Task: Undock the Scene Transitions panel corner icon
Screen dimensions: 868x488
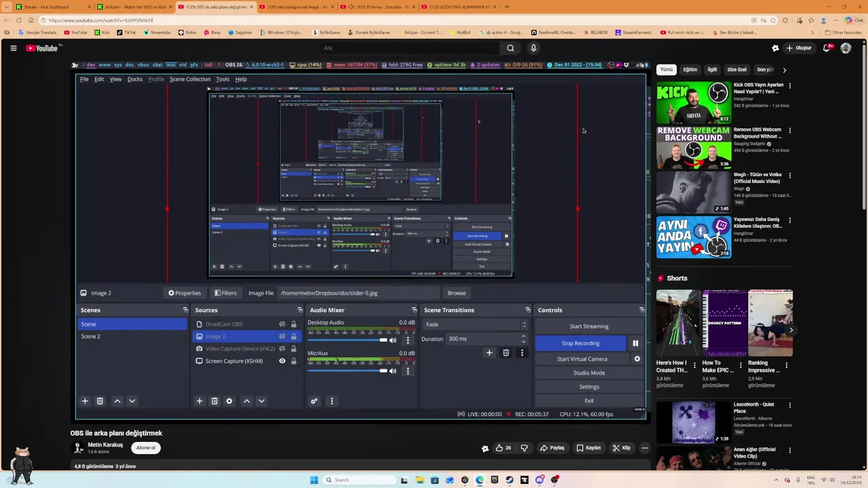Action: click(528, 310)
